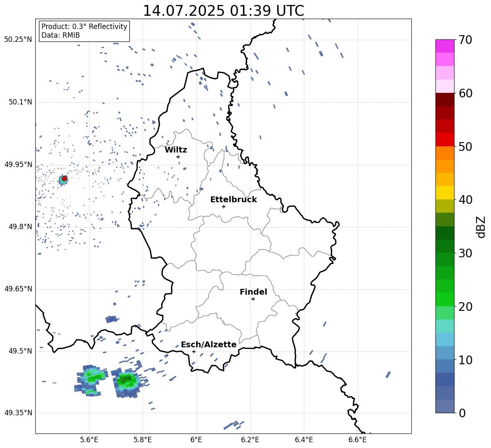Viewport: 491px width, 448px height.
Task: Select the Findel station label
Action: [x=253, y=292]
